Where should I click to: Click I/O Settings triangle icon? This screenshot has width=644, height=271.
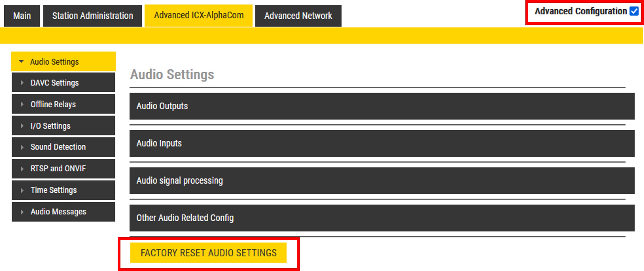coord(22,126)
